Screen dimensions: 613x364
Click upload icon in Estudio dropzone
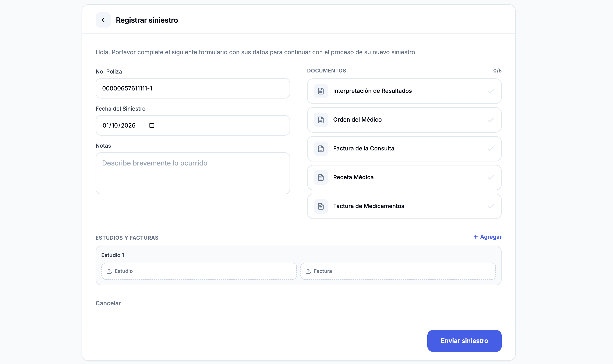tap(109, 271)
